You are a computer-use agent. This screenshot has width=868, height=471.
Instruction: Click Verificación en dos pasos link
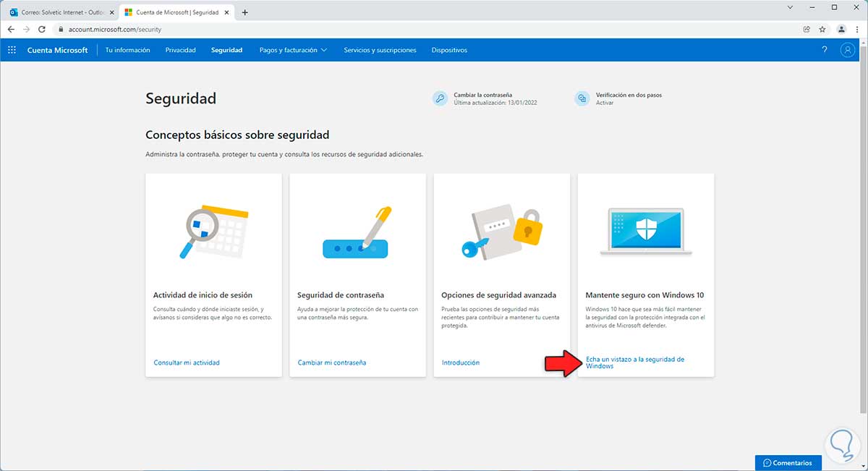click(629, 95)
